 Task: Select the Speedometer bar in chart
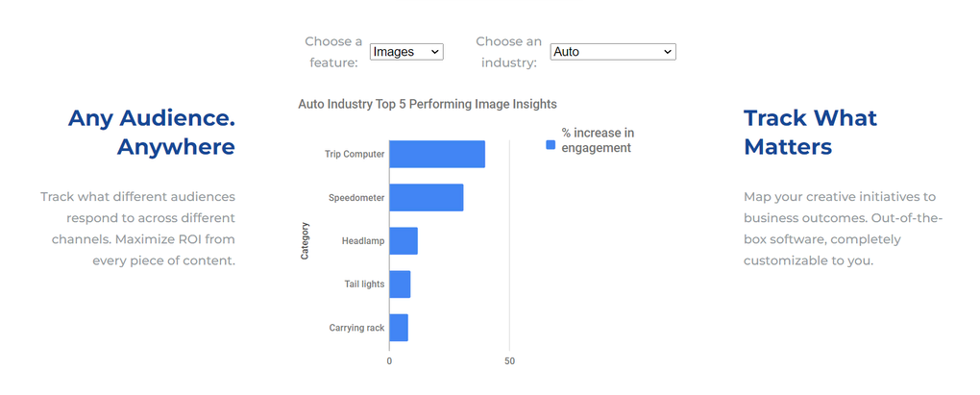point(426,198)
